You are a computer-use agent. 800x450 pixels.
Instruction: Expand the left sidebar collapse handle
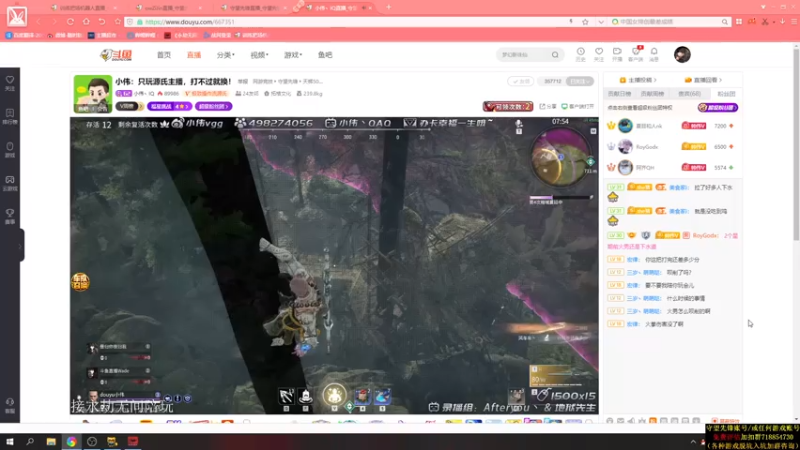(x=21, y=246)
